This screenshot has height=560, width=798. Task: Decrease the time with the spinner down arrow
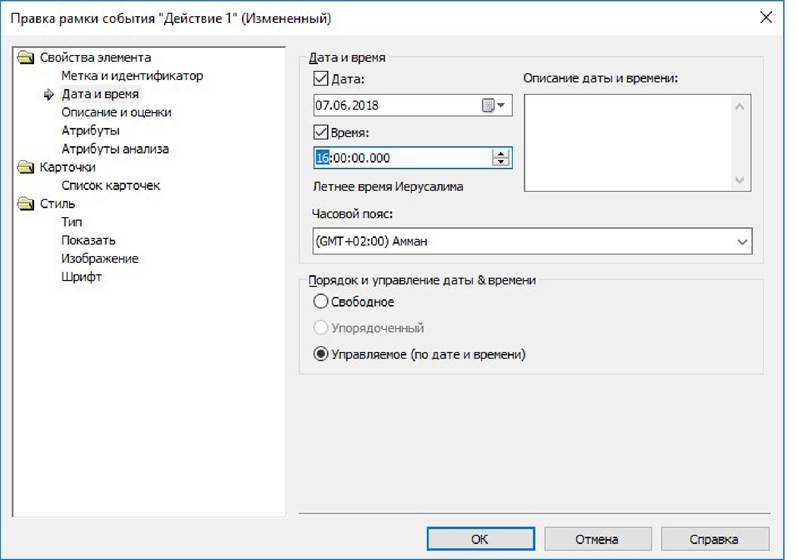[x=501, y=162]
